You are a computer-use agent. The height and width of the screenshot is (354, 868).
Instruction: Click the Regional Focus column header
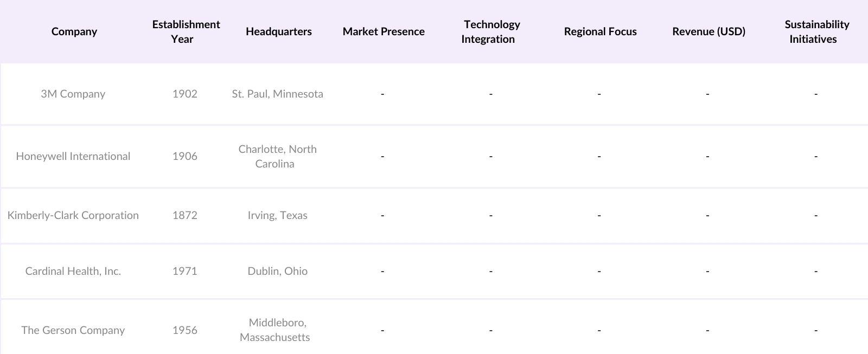tap(600, 31)
